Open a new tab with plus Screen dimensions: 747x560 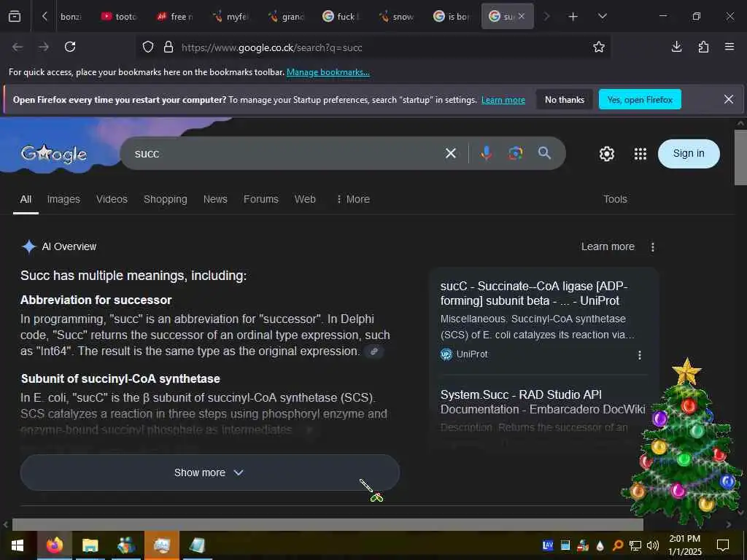pyautogui.click(x=573, y=17)
